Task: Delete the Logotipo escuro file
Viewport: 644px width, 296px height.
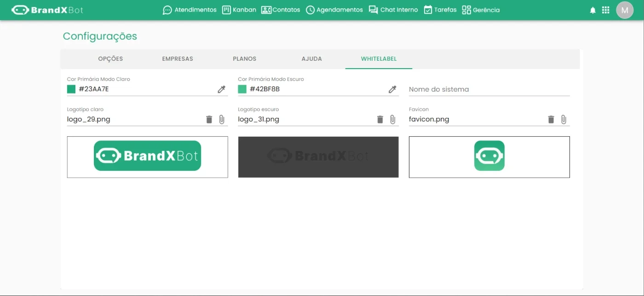Action: point(380,120)
